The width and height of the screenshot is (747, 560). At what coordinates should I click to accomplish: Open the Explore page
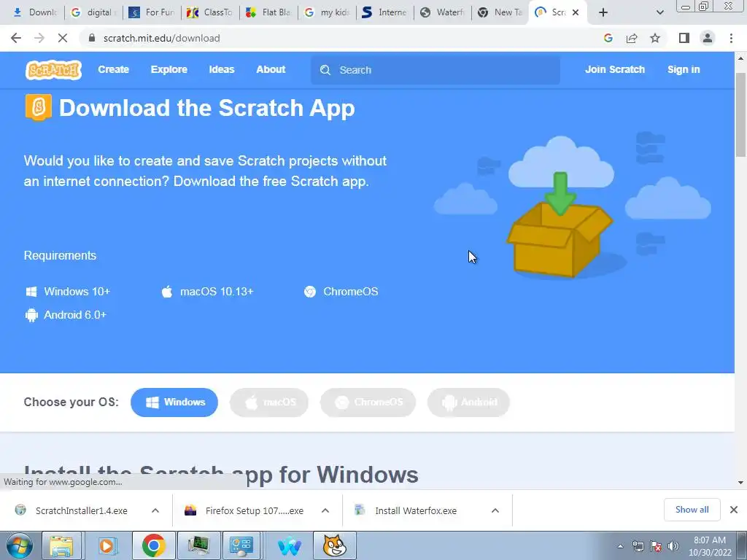(x=169, y=69)
